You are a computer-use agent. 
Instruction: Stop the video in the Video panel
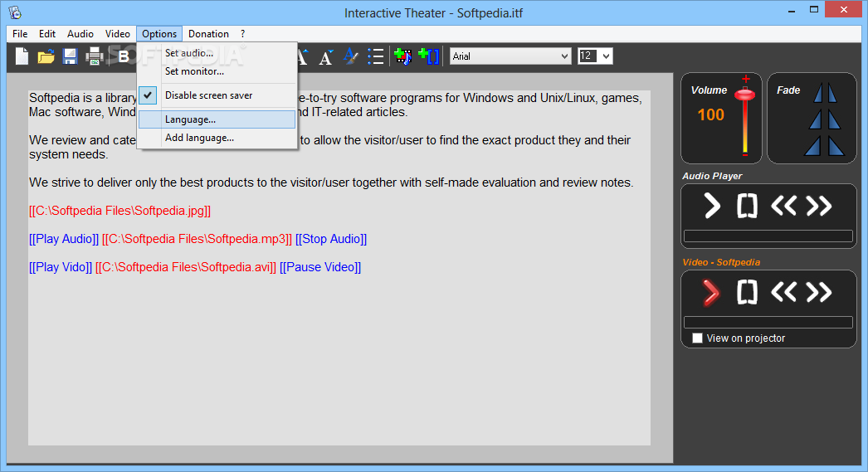[747, 292]
